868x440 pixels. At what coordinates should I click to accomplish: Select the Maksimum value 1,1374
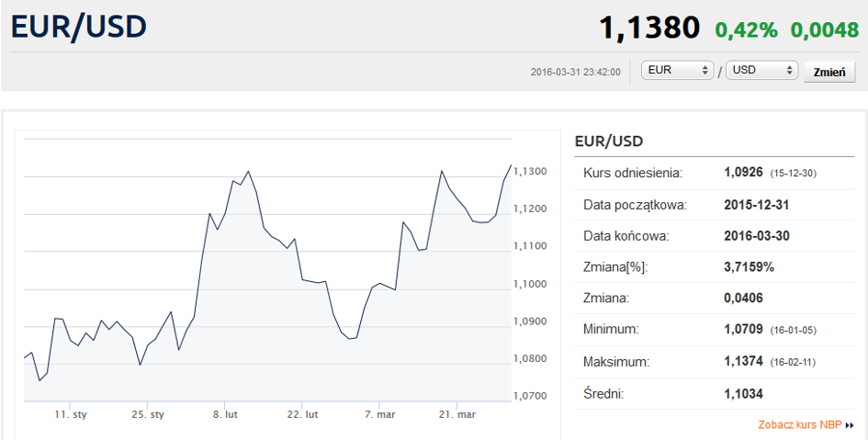[743, 362]
